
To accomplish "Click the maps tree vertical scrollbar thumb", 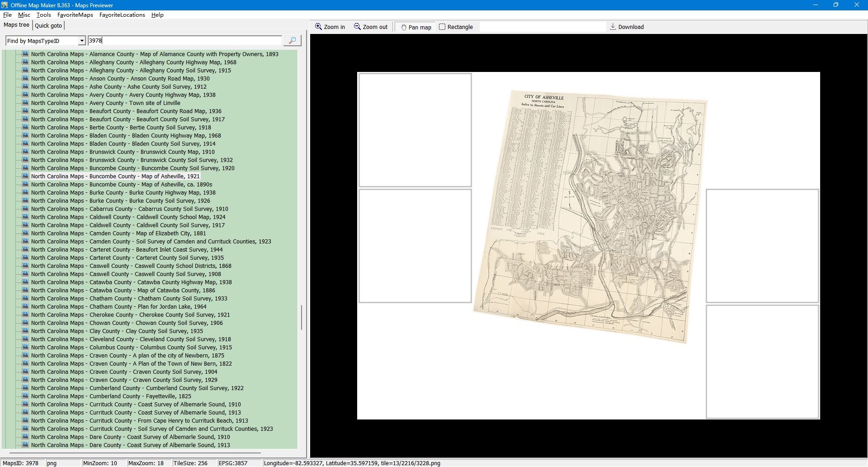I will [x=302, y=317].
